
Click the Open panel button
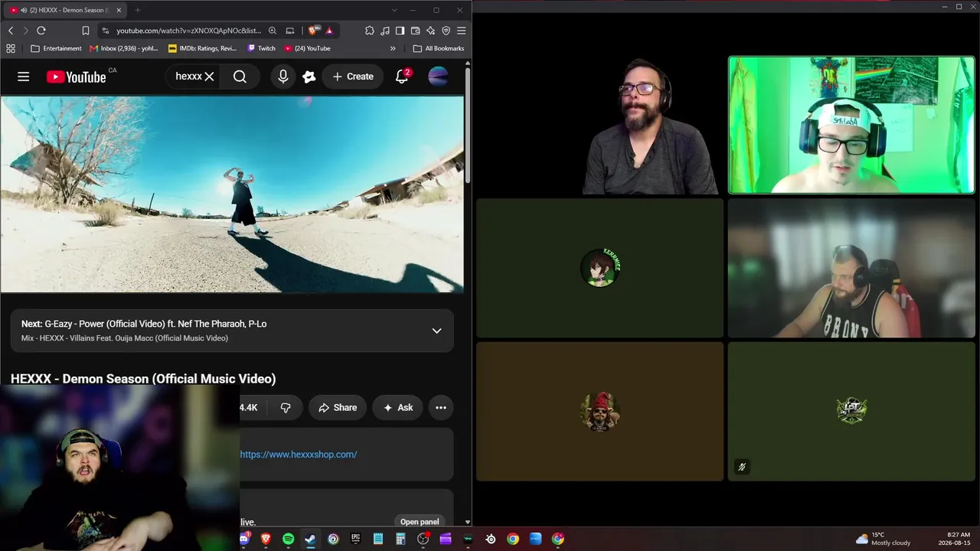420,522
